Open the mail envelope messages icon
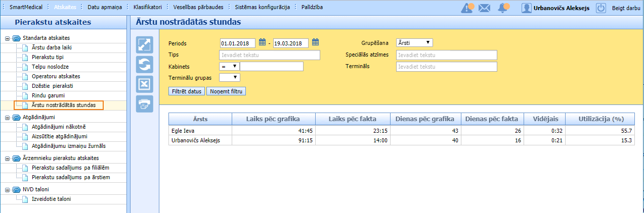Viewport: 644px width, 213px height. point(485,8)
